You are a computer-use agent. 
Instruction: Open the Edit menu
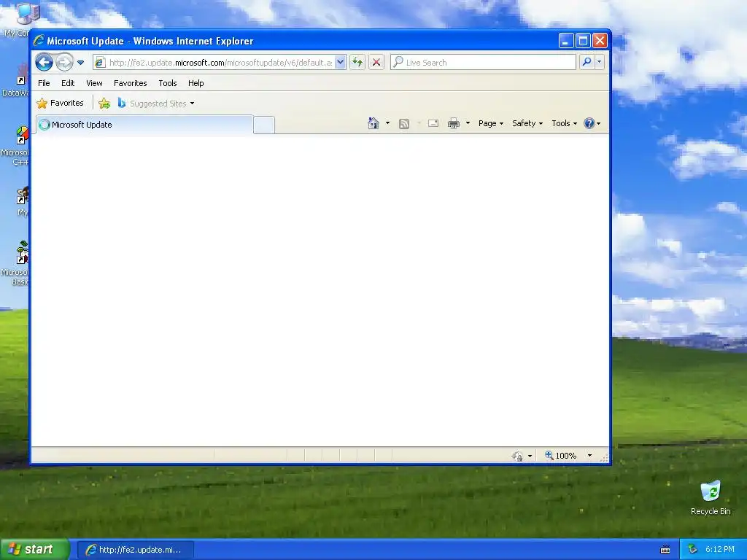(x=68, y=83)
